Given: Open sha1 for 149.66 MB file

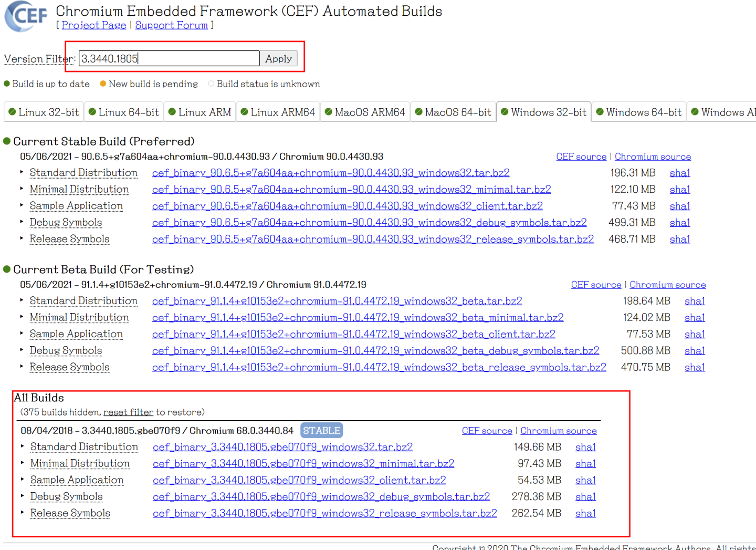Looking at the screenshot, I should (x=585, y=447).
